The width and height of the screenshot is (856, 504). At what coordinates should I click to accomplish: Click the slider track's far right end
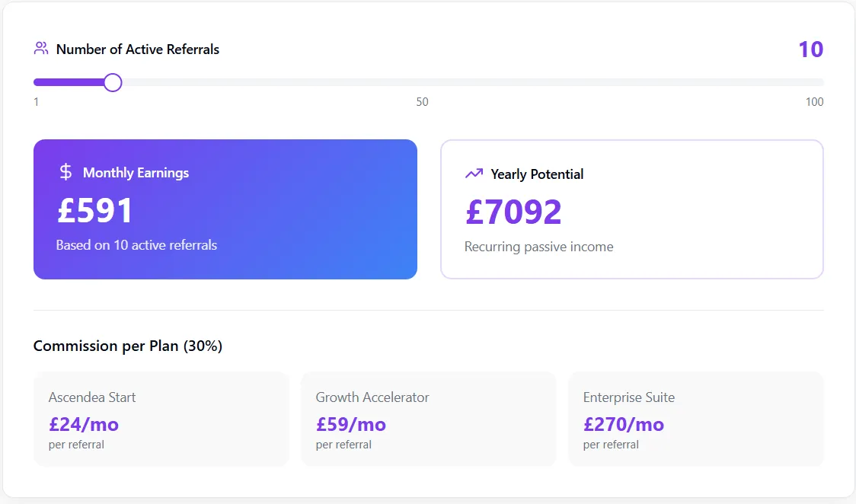820,82
